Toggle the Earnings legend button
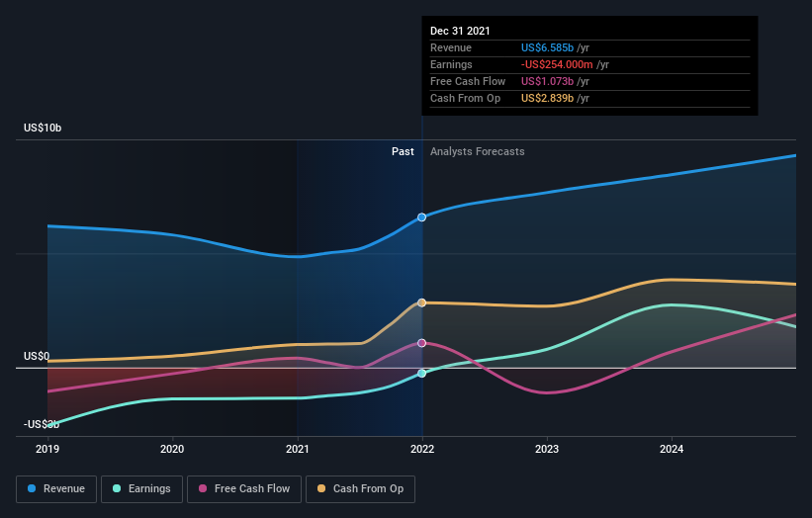The height and width of the screenshot is (518, 812). 141,489
